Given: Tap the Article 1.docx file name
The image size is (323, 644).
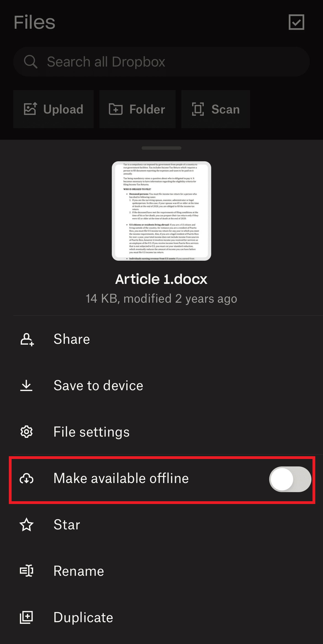Looking at the screenshot, I should (161, 279).
